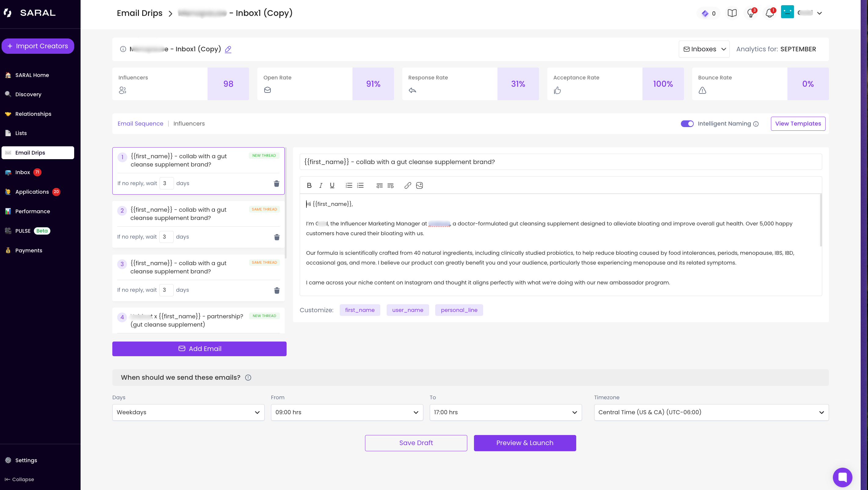Insert the personal_line customize tag
Viewport: 868px width, 490px height.
pyautogui.click(x=459, y=310)
